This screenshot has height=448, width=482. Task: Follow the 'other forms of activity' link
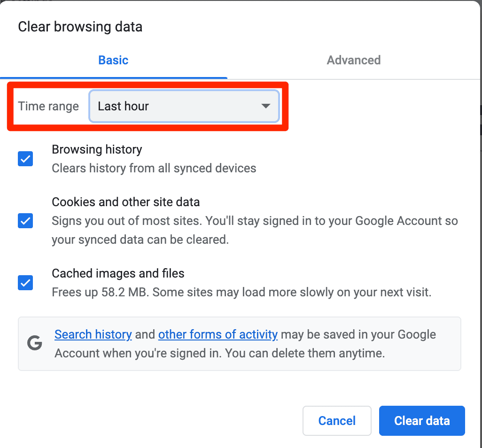(x=218, y=334)
